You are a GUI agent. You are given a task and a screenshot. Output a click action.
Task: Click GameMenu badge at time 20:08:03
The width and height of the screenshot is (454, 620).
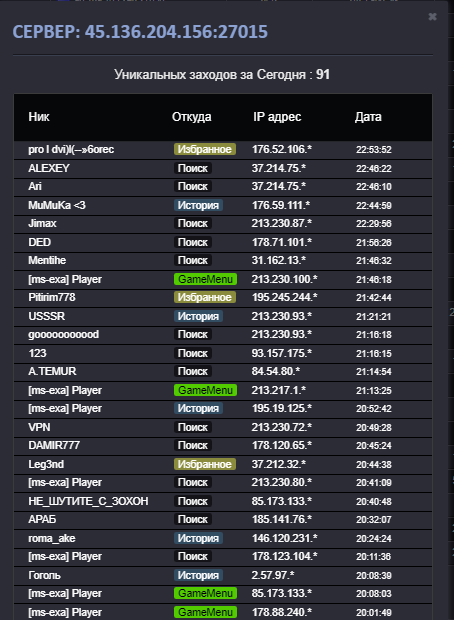pyautogui.click(x=206, y=594)
